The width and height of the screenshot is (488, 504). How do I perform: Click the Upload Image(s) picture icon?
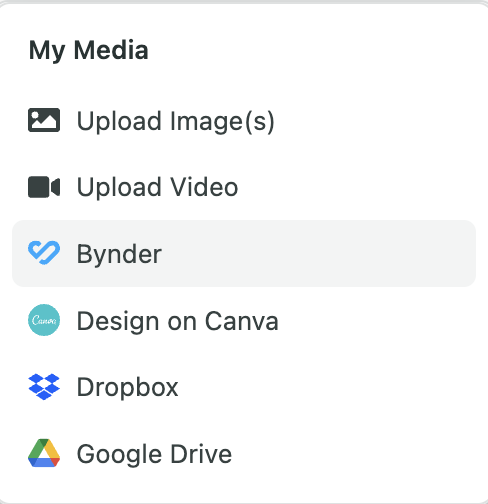click(x=44, y=120)
